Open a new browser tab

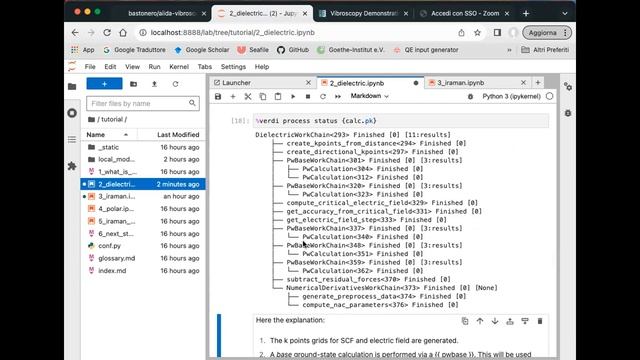tap(526, 13)
